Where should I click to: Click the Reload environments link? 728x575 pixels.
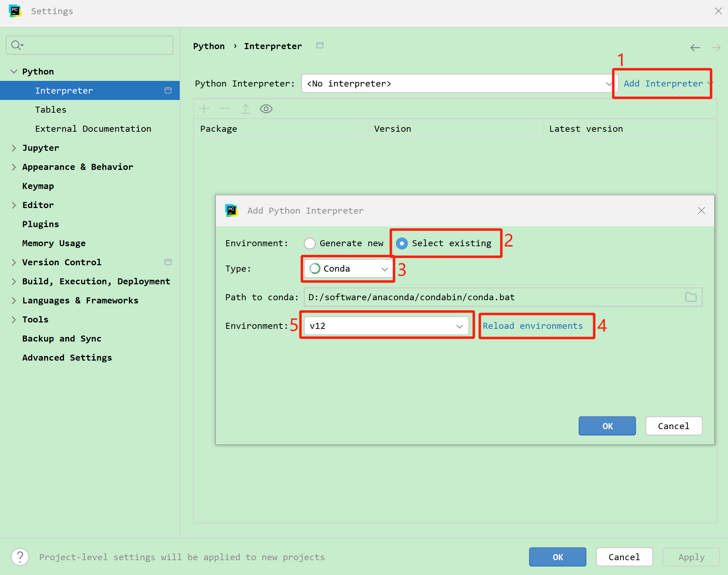532,326
